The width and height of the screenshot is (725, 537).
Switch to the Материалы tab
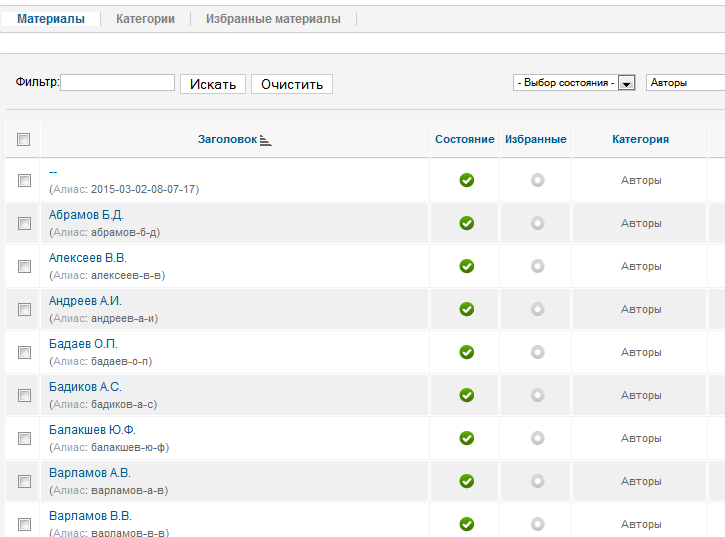click(51, 19)
